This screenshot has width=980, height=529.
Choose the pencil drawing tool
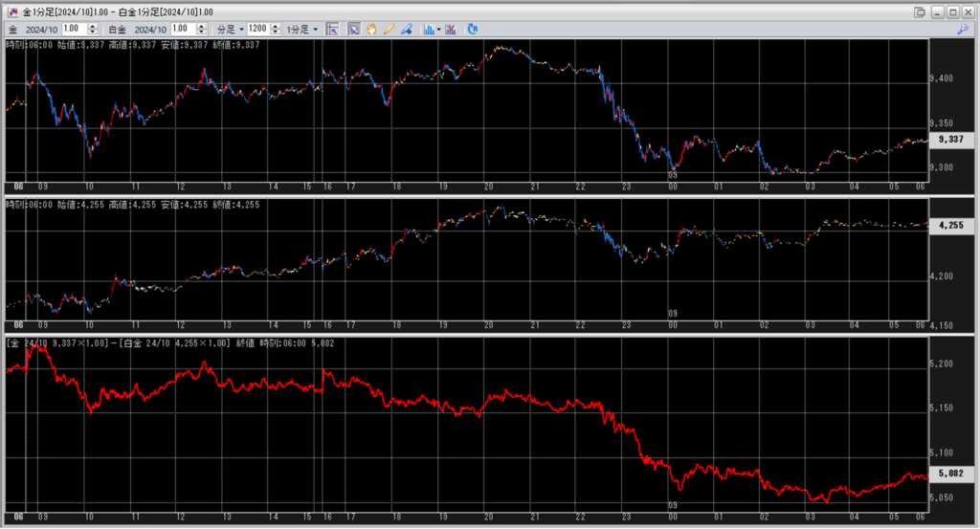[x=389, y=30]
